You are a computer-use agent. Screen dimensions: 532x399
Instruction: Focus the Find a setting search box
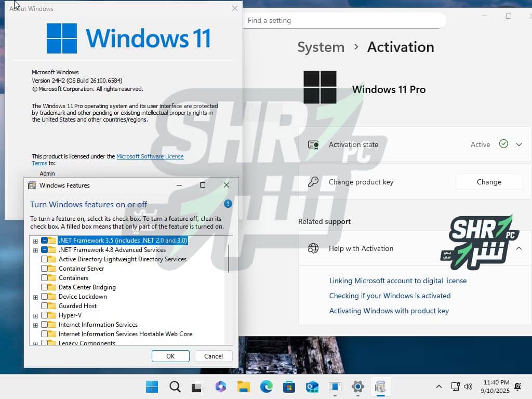point(343,20)
